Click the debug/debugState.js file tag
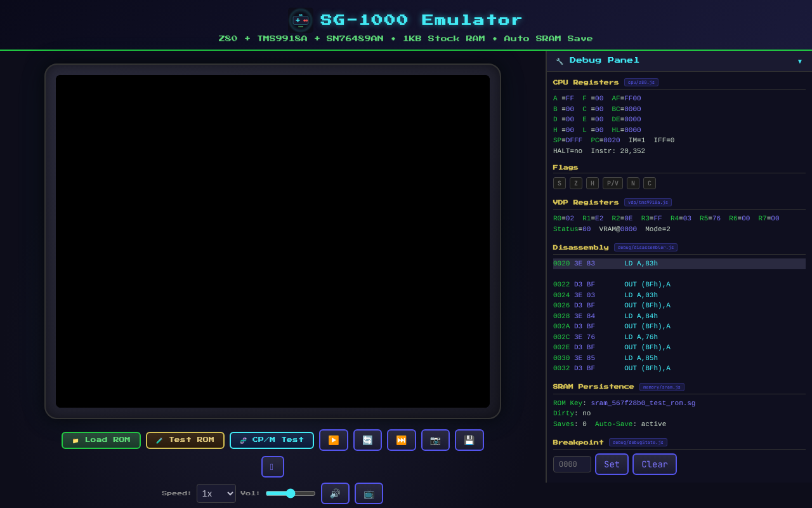The image size is (812, 508). 638,443
